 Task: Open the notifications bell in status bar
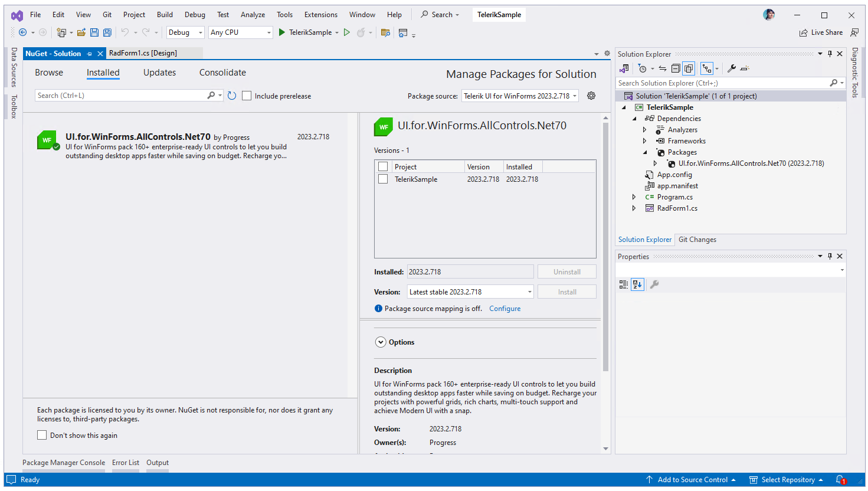840,480
